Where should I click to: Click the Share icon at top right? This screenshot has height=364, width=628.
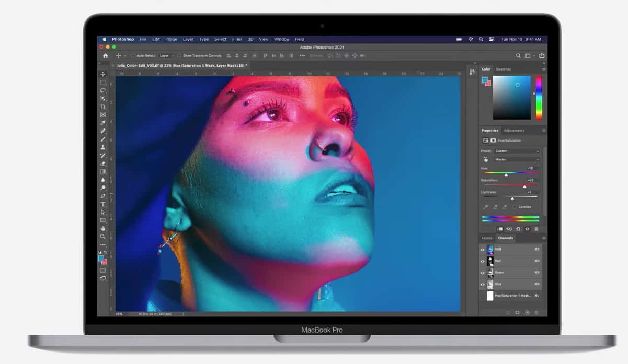(x=542, y=55)
